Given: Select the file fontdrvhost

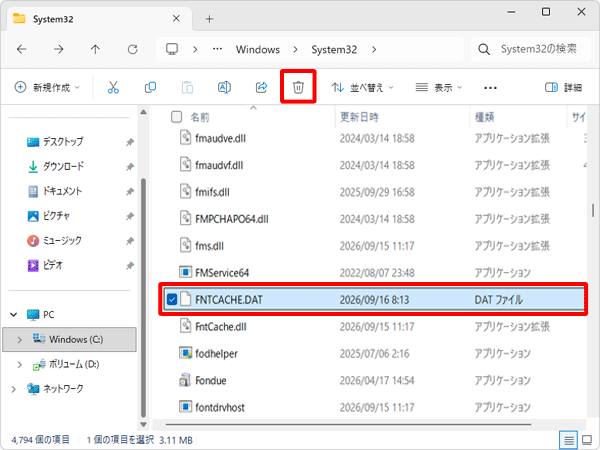Looking at the screenshot, I should coord(220,407).
